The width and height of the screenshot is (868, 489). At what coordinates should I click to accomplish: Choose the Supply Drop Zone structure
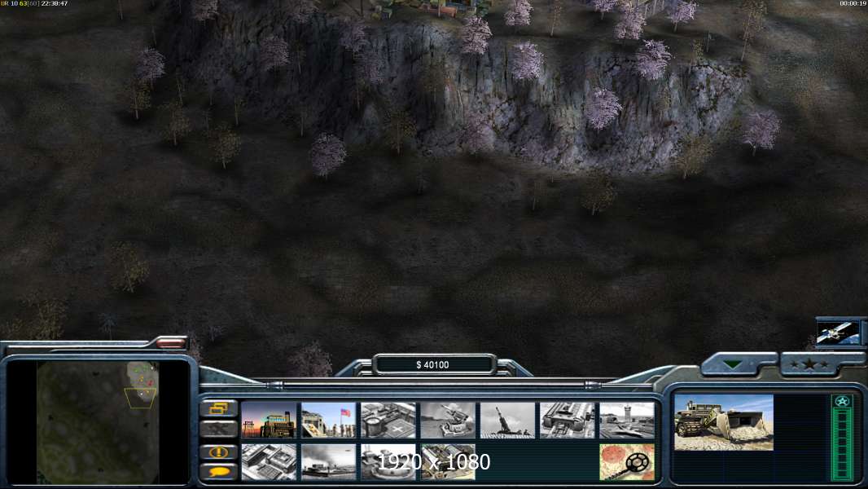click(x=329, y=462)
